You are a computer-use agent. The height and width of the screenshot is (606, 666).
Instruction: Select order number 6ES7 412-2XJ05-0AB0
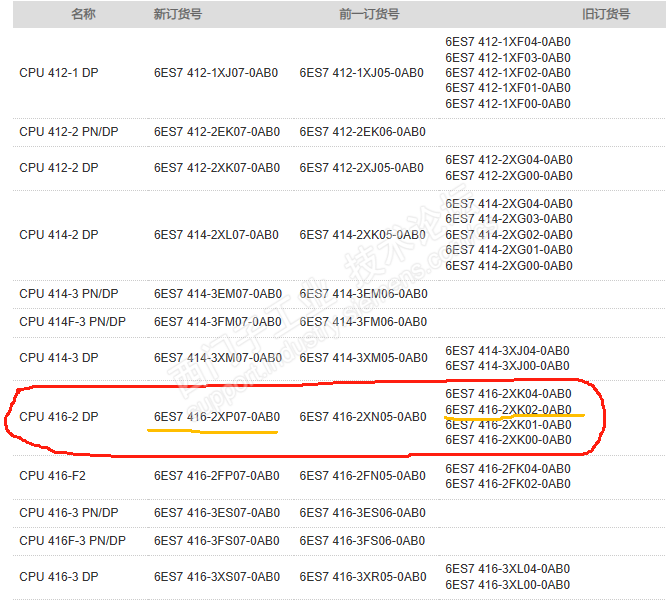(x=361, y=168)
